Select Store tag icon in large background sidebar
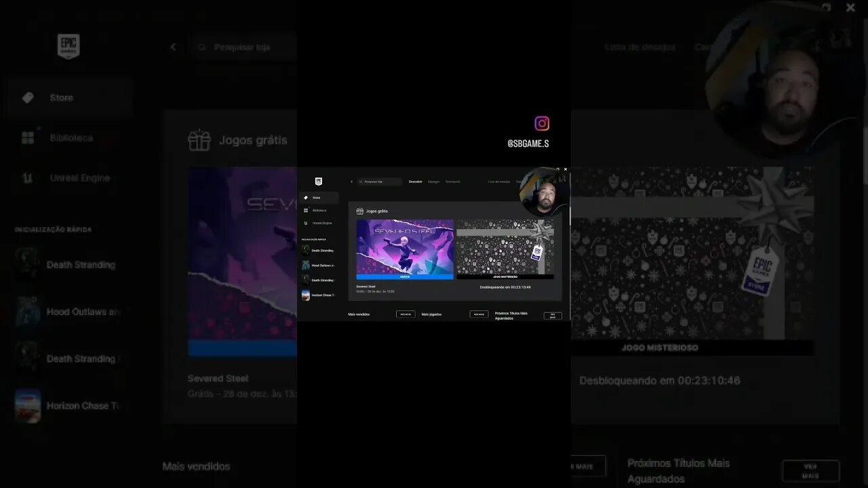 tap(28, 98)
